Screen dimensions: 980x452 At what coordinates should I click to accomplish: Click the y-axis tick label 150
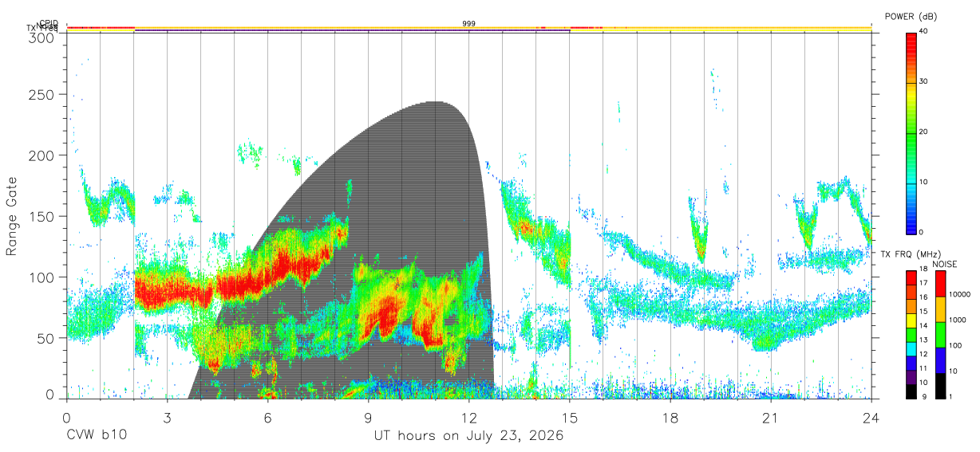pyautogui.click(x=43, y=216)
